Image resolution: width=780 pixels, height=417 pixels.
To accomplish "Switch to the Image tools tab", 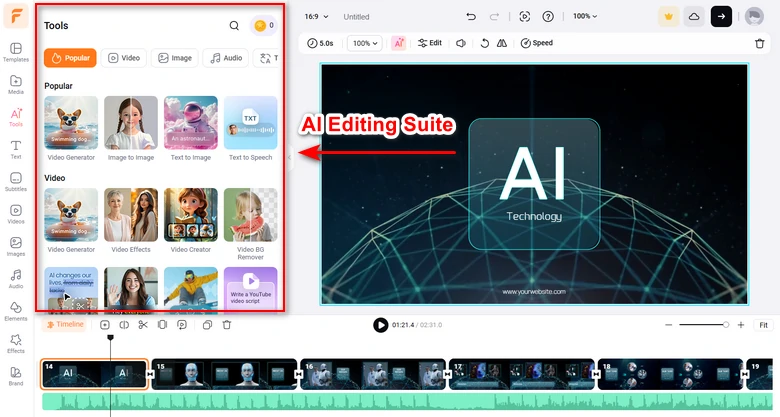I will point(175,58).
